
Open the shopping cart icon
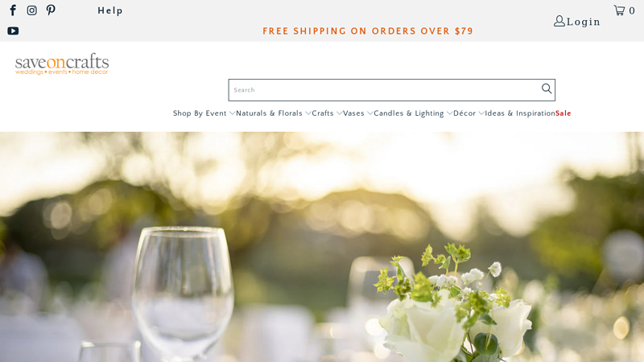619,10
